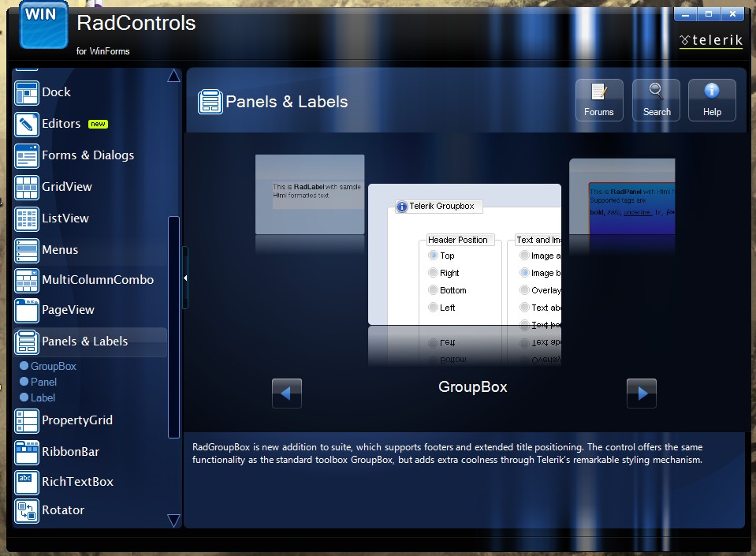756x556 pixels.
Task: Collapse the sidebar using splitter arrow
Action: tap(184, 278)
